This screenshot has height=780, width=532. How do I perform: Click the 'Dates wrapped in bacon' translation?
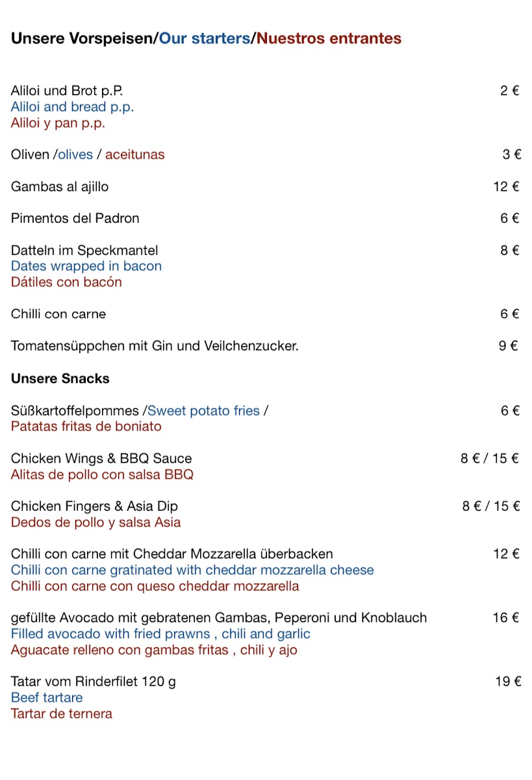pyautogui.click(x=86, y=266)
